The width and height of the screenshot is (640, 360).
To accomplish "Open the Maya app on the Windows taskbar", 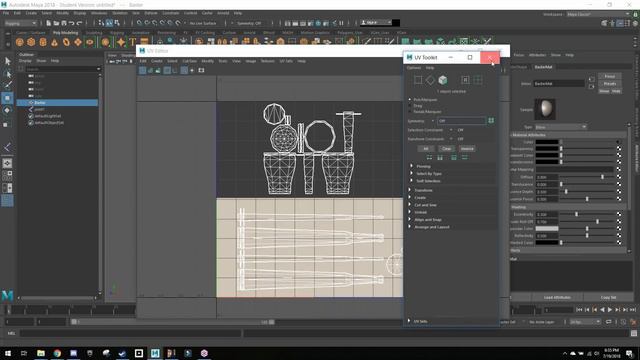I will pos(155,353).
